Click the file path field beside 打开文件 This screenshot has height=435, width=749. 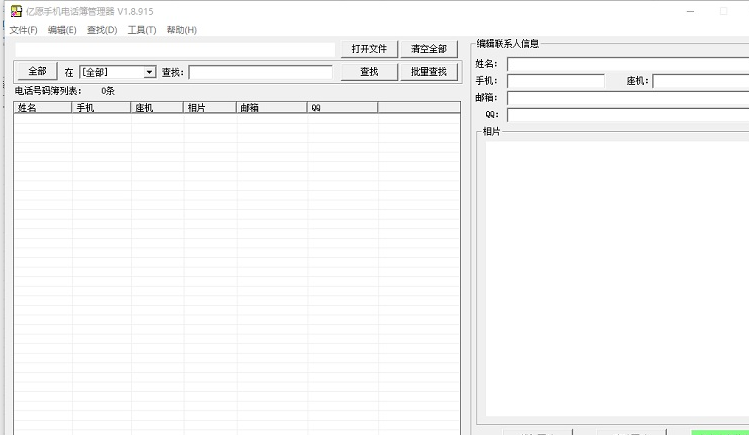coord(175,50)
